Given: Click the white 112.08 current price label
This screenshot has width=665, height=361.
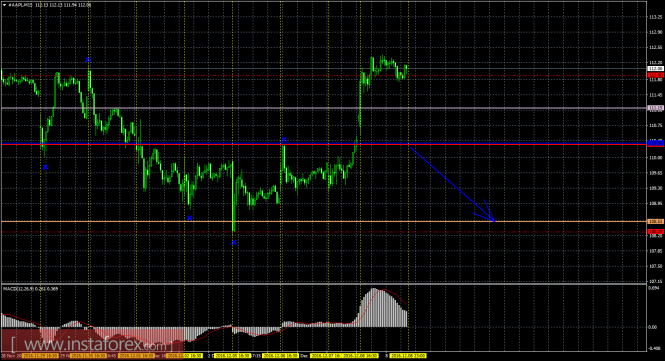Looking at the screenshot, I should [x=655, y=68].
